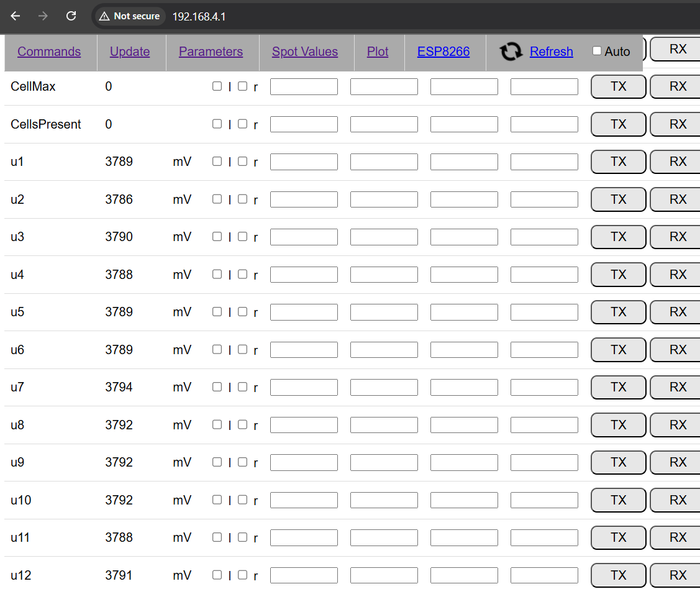Go back using browser back arrow
The image size is (700, 589).
coord(16,16)
